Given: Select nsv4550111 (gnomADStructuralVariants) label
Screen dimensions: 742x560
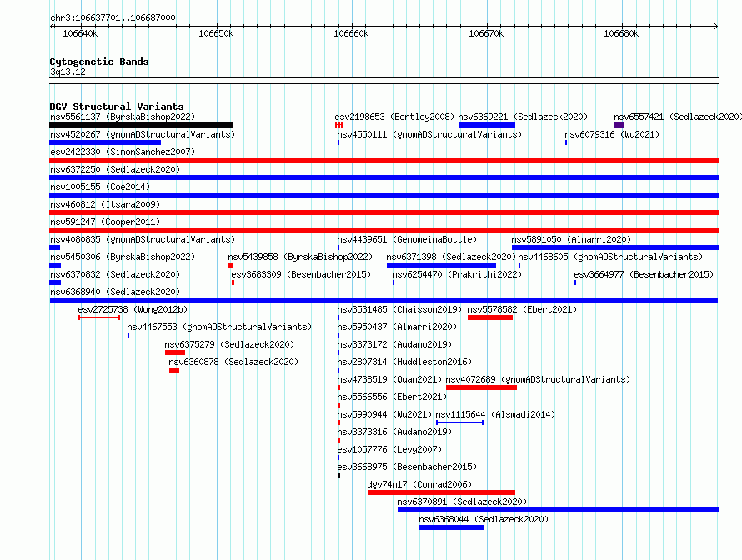Looking at the screenshot, I should tap(429, 134).
